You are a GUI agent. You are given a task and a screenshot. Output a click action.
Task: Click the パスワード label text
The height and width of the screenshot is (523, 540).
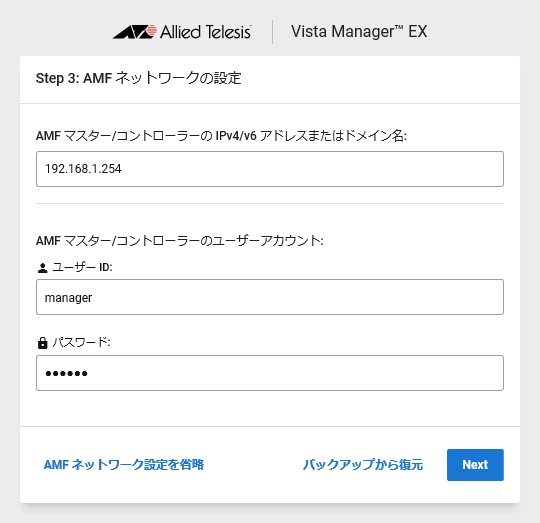click(x=81, y=342)
